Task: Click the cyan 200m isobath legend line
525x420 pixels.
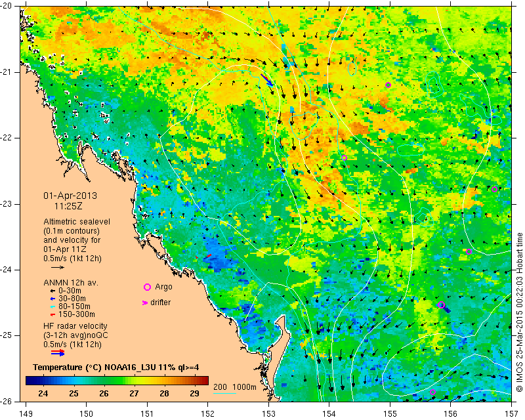Action: (225, 393)
